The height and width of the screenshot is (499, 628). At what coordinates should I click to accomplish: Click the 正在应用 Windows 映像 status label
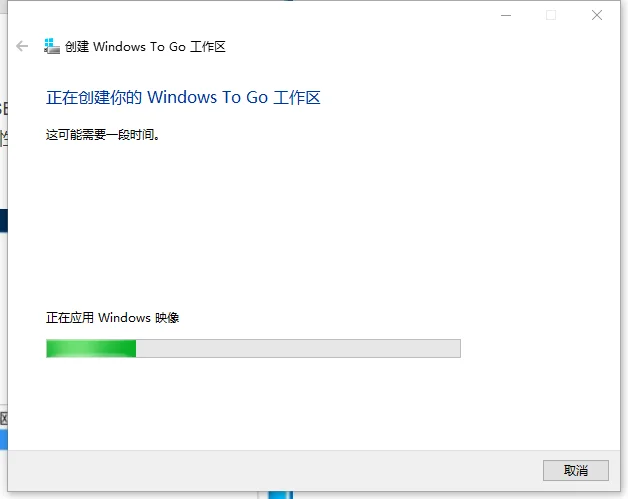(x=113, y=318)
